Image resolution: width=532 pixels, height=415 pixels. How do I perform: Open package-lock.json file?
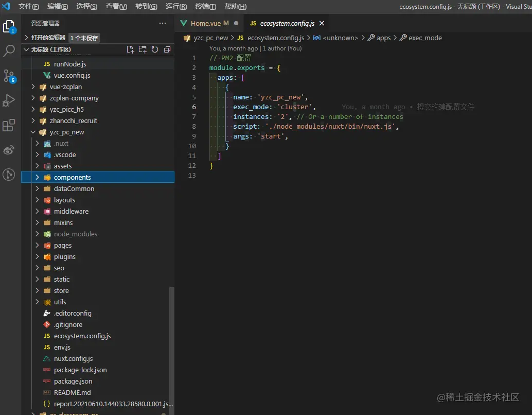[80, 370]
